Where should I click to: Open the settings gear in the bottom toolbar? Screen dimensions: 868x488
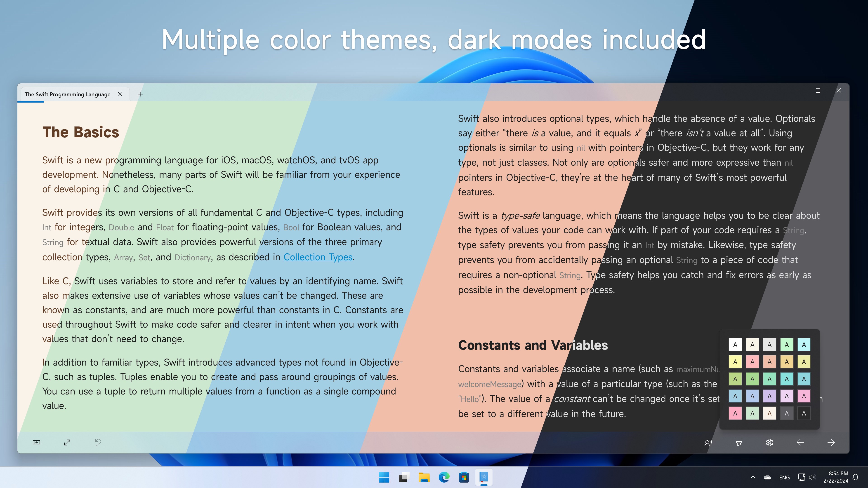click(769, 443)
